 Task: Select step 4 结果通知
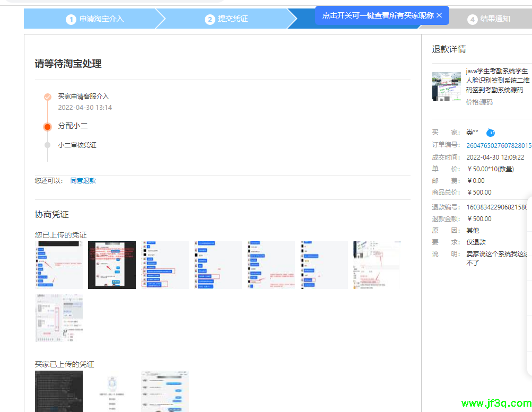489,19
